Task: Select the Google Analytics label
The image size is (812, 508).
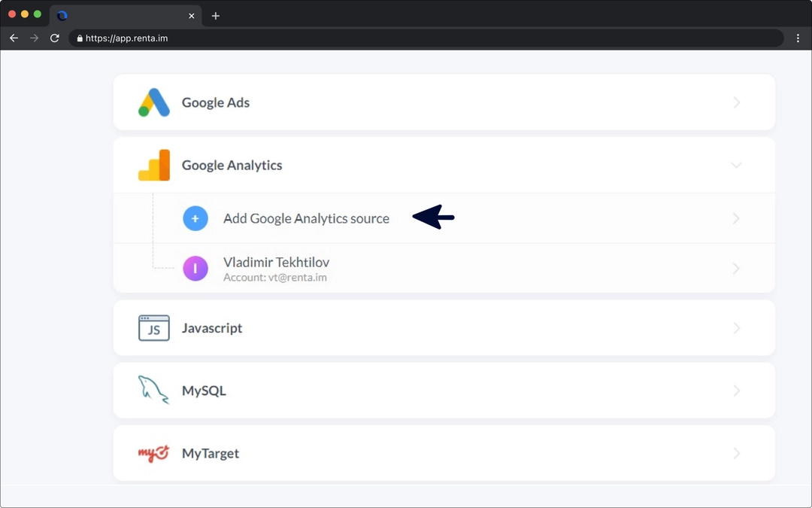Action: [x=232, y=166]
